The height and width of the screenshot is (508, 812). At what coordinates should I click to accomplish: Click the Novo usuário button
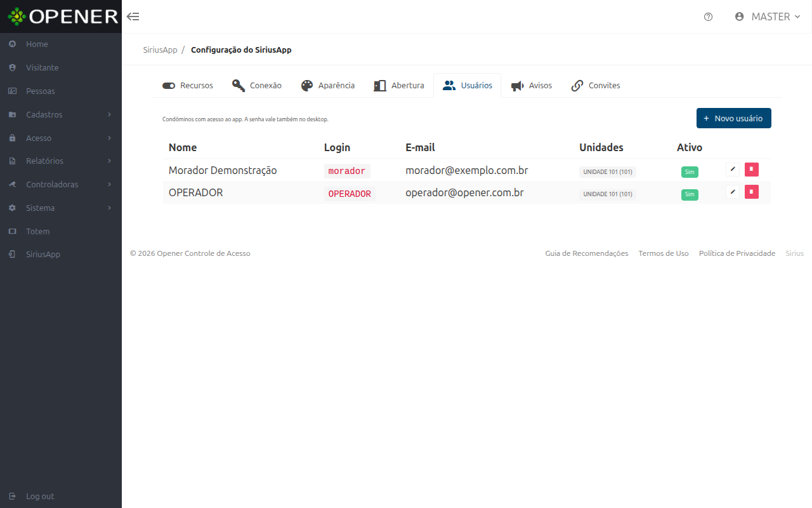point(734,118)
